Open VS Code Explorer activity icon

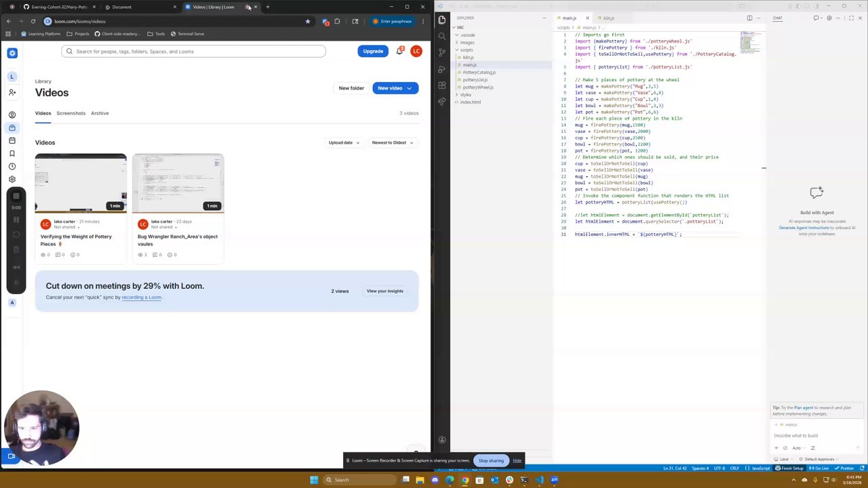tap(442, 20)
